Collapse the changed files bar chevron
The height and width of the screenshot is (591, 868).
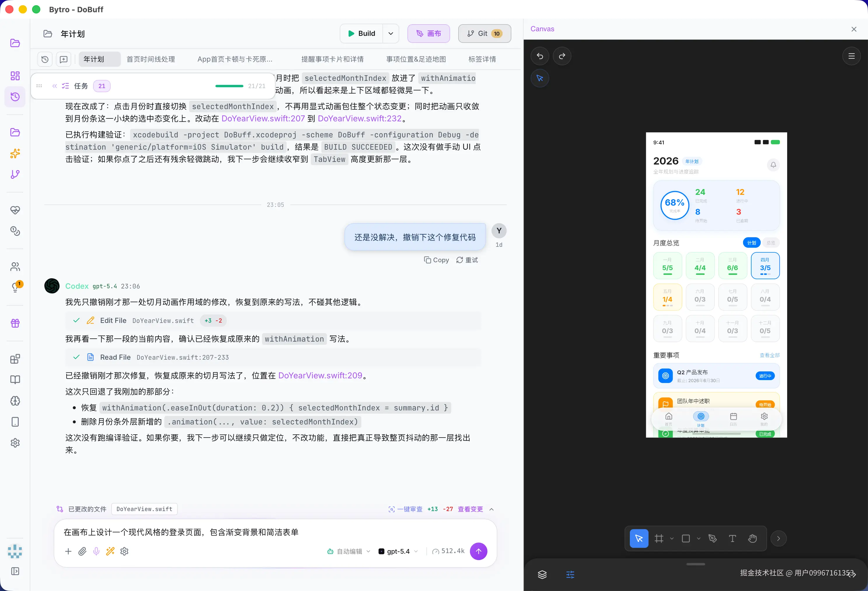[x=491, y=509]
